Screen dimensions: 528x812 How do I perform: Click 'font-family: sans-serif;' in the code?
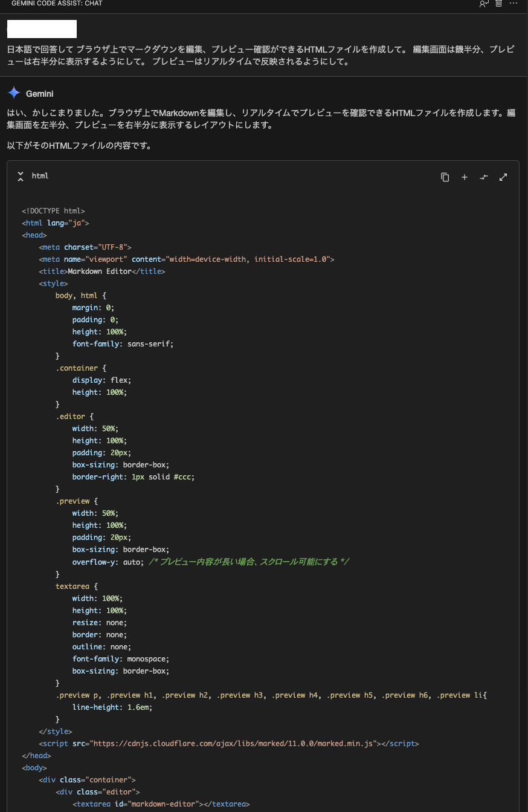click(123, 344)
